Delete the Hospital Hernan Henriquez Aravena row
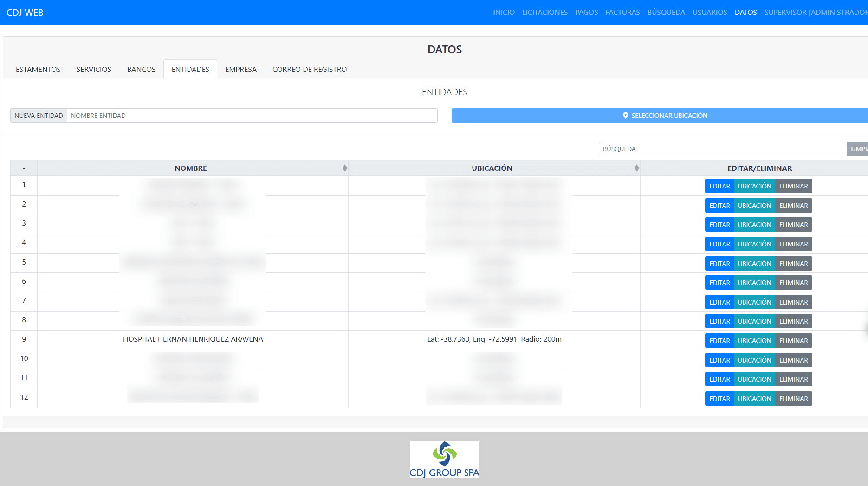 793,341
